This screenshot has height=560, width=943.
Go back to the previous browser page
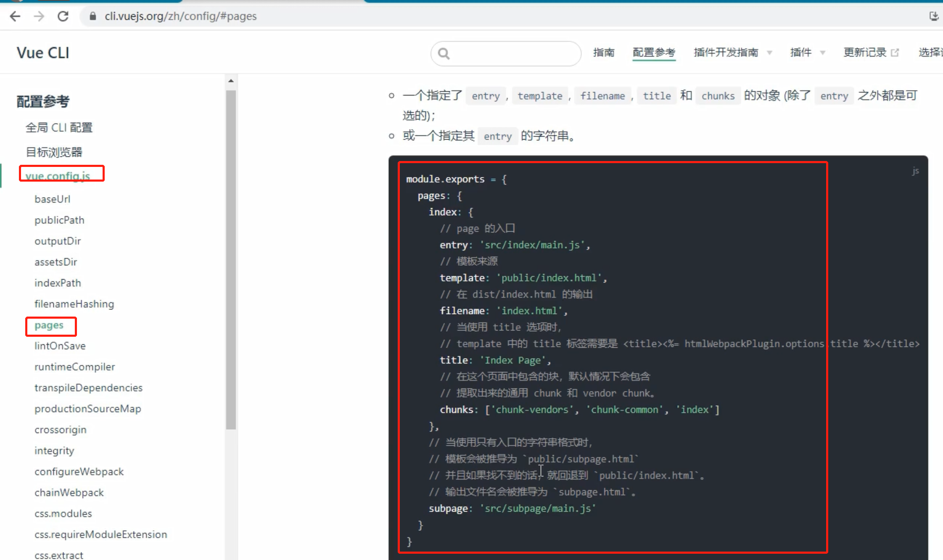click(15, 16)
